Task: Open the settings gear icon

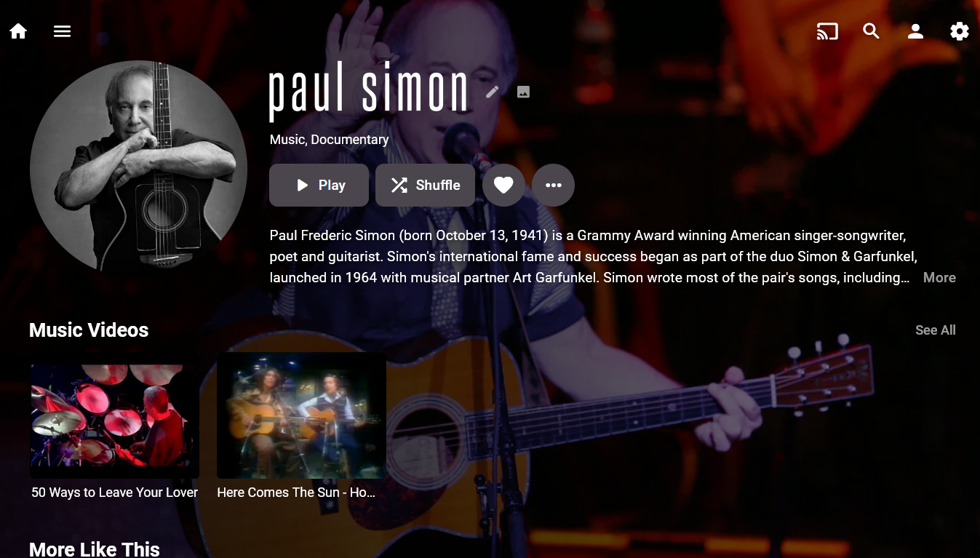Action: point(960,31)
